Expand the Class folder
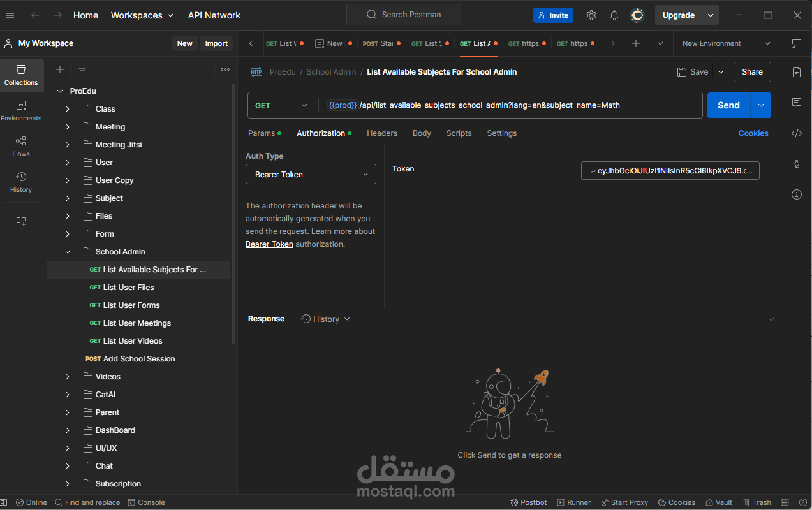812x510 pixels. pyautogui.click(x=68, y=109)
